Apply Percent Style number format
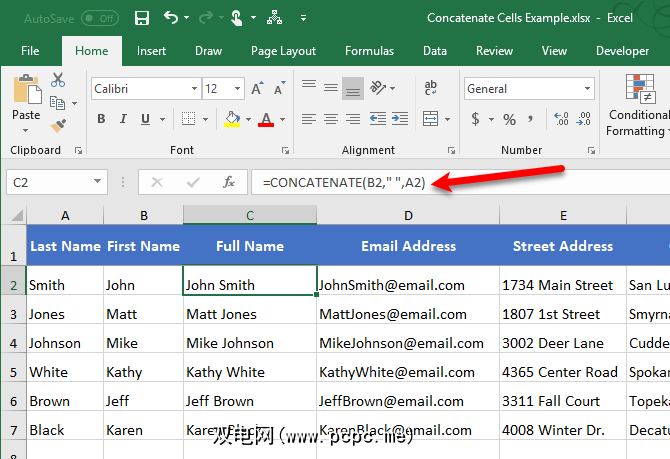 click(x=509, y=120)
